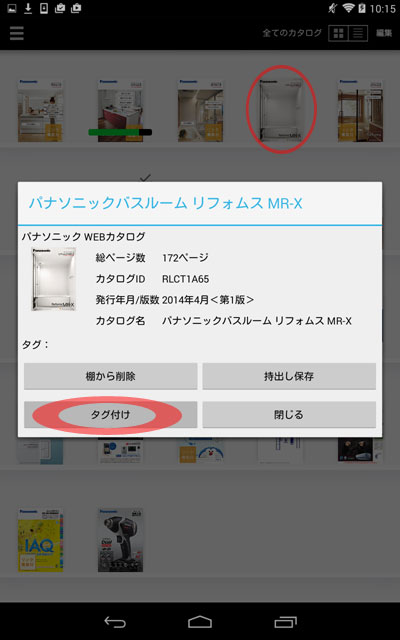Screen dimensions: 400x640
Task: Open the 全てのカタログ filter
Action: click(x=292, y=33)
